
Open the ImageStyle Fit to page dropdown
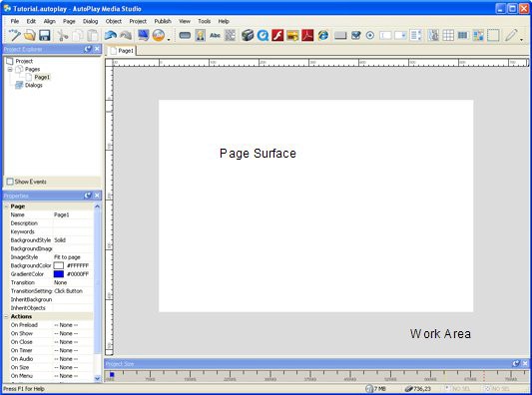tap(73, 257)
